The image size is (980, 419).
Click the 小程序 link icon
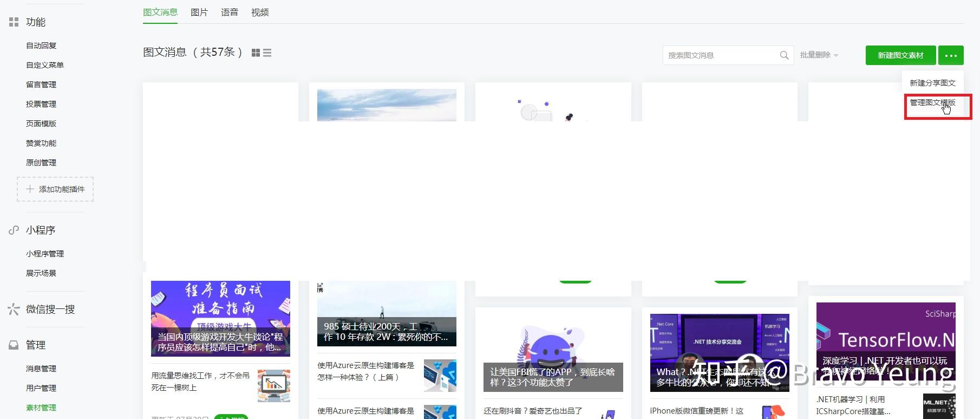14,230
